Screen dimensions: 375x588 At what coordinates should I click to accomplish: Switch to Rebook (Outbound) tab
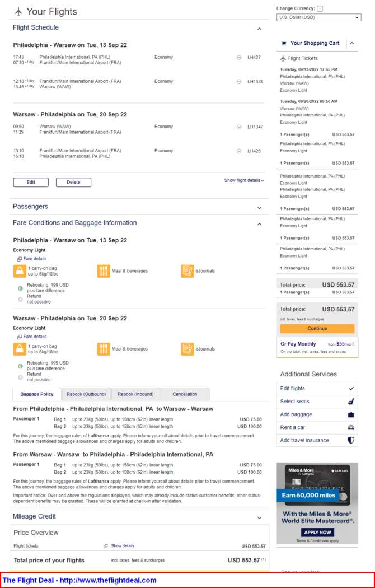tap(86, 394)
